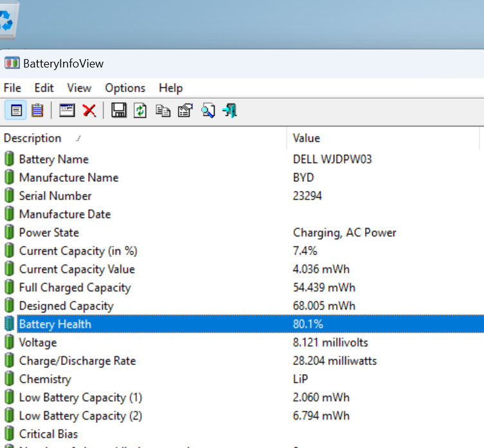Click the BatteryInfoView title bar app icon
484x448 pixels.
(12, 63)
